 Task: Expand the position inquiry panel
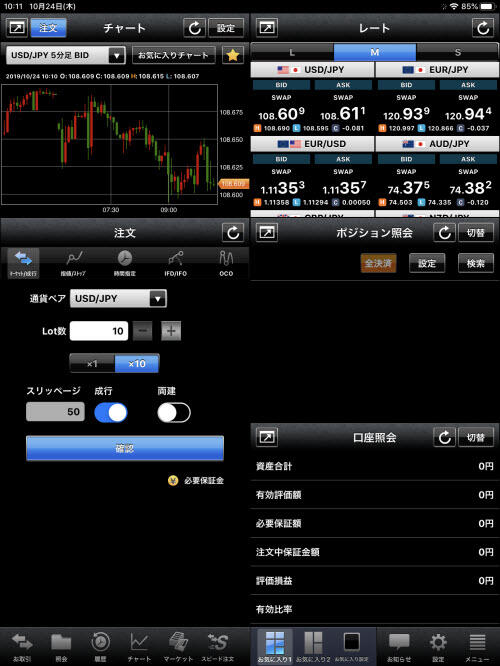[267, 233]
